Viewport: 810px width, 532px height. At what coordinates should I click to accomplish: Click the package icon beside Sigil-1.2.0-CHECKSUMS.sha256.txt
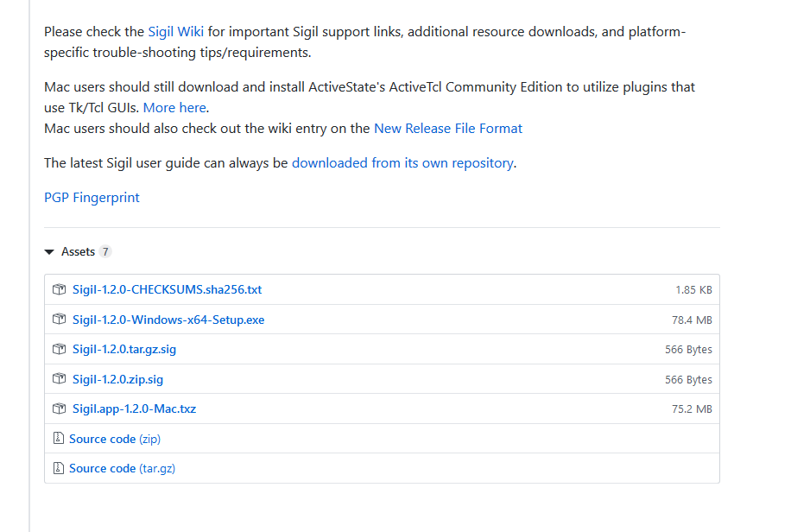click(59, 289)
